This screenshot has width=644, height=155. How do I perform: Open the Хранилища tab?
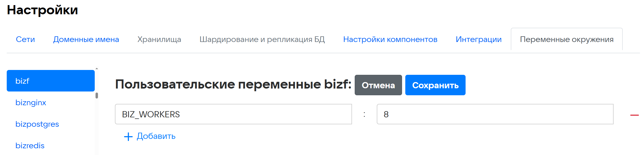pyautogui.click(x=159, y=39)
